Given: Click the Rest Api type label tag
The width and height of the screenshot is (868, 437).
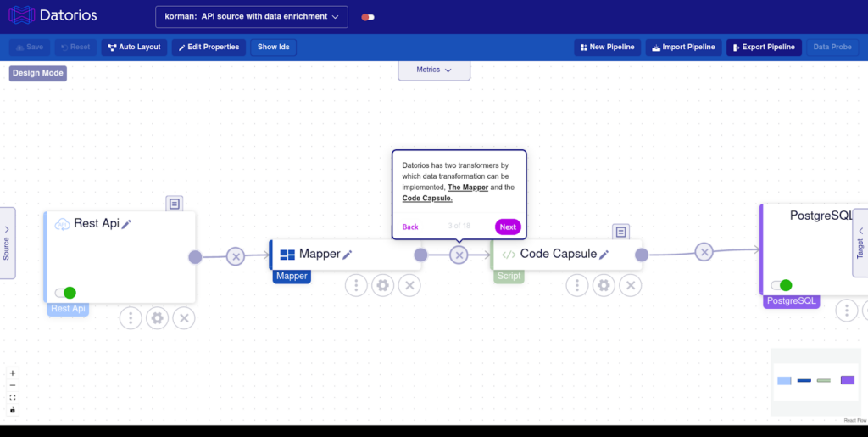Looking at the screenshot, I should (68, 309).
